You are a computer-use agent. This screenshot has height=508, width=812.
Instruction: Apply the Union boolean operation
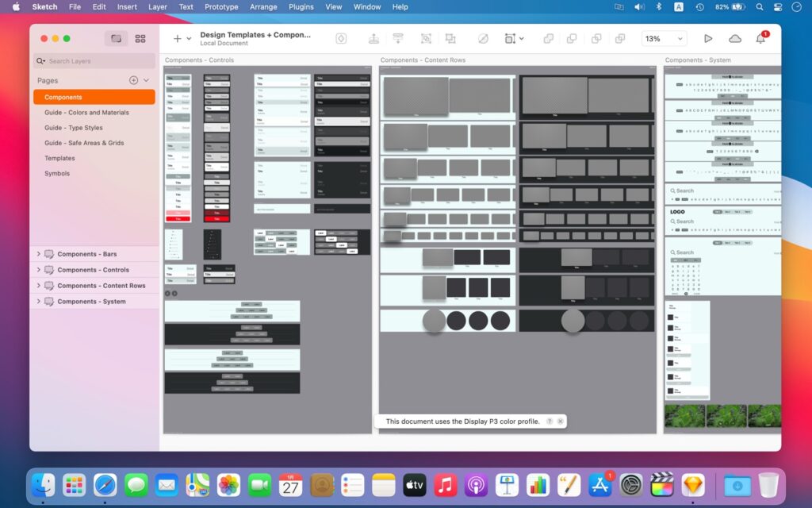548,38
